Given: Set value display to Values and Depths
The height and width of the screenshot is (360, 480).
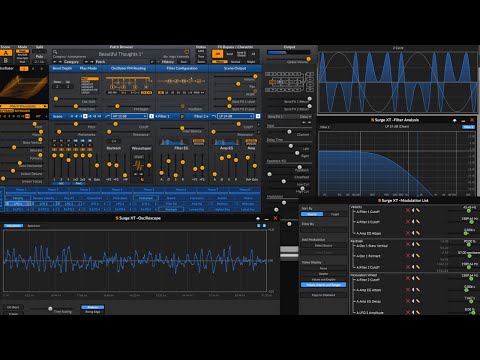Looking at the screenshot, I should point(323,279).
